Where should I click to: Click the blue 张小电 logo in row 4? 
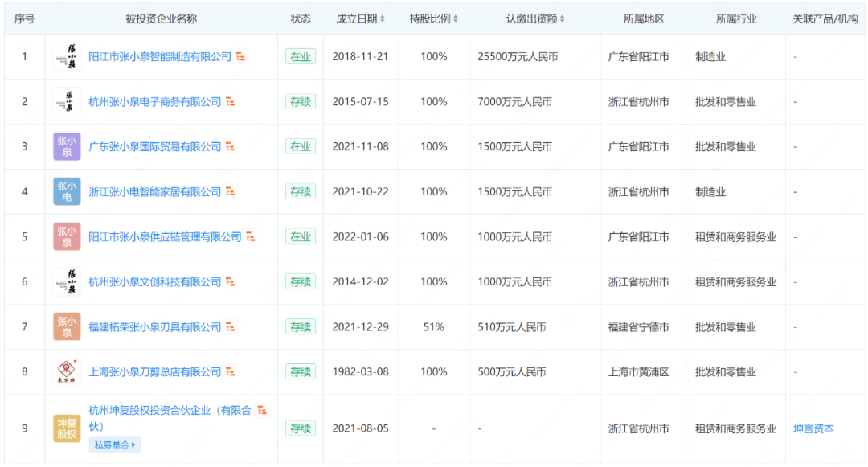click(67, 191)
